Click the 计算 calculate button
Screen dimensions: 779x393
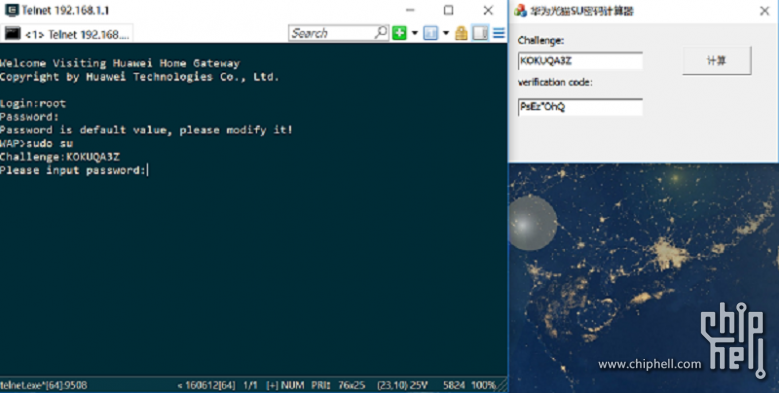pyautogui.click(x=716, y=61)
